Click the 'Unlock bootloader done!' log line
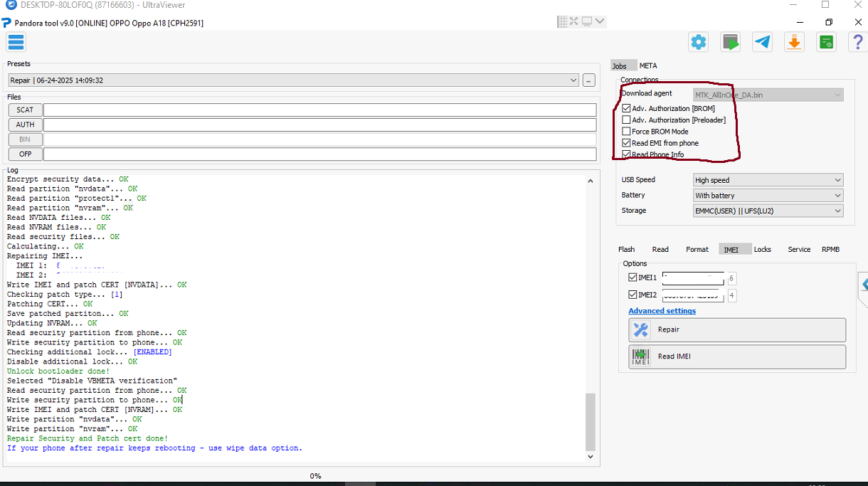This screenshot has height=486, width=868. pos(58,371)
